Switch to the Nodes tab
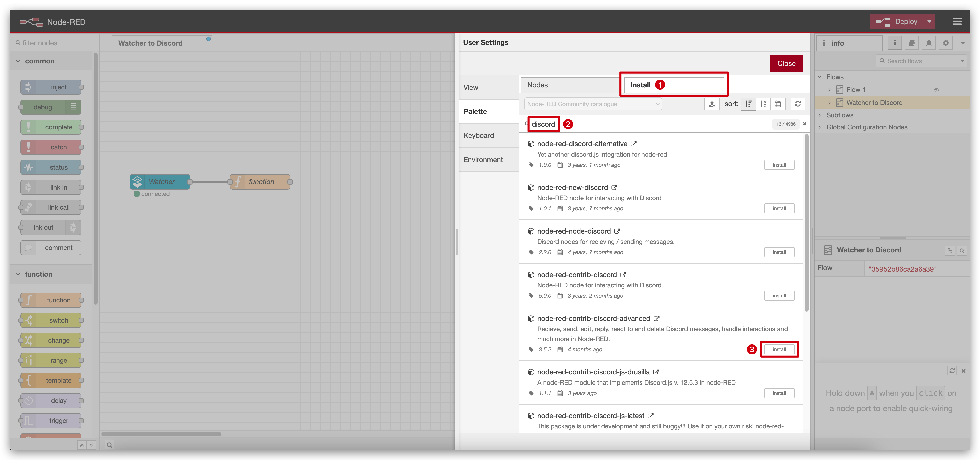The height and width of the screenshot is (460, 980). tap(570, 85)
